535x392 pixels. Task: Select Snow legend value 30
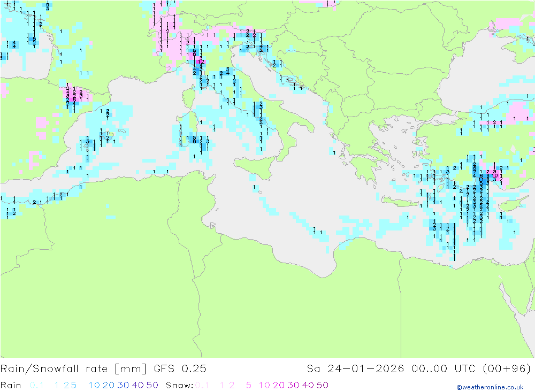click(x=293, y=385)
